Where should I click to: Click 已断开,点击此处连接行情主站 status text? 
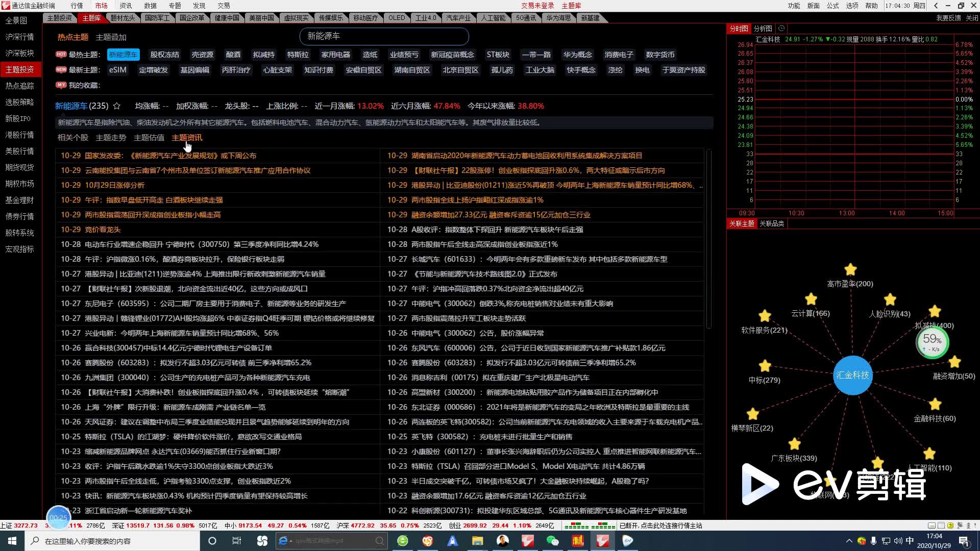click(660, 525)
